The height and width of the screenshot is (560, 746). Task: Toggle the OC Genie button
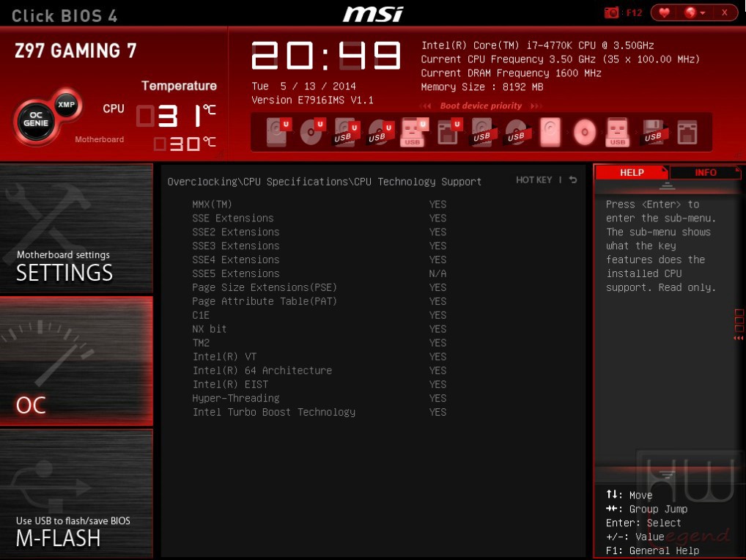tap(36, 120)
